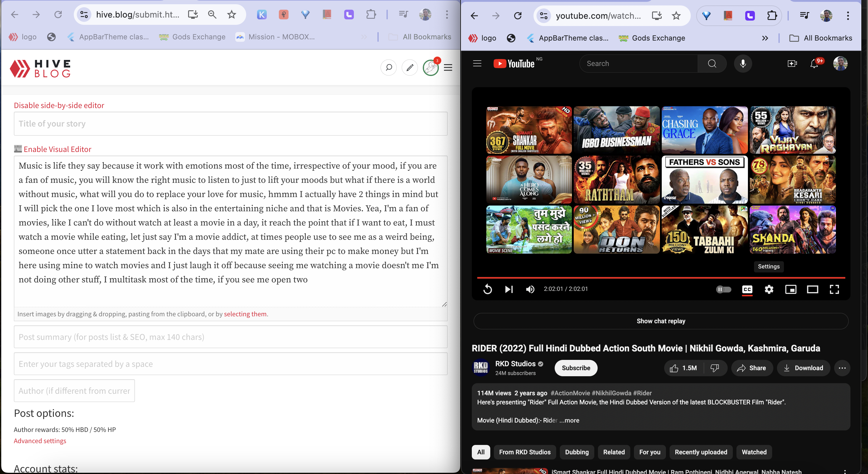Select the All filter chip
This screenshot has width=868, height=474.
pos(481,452)
